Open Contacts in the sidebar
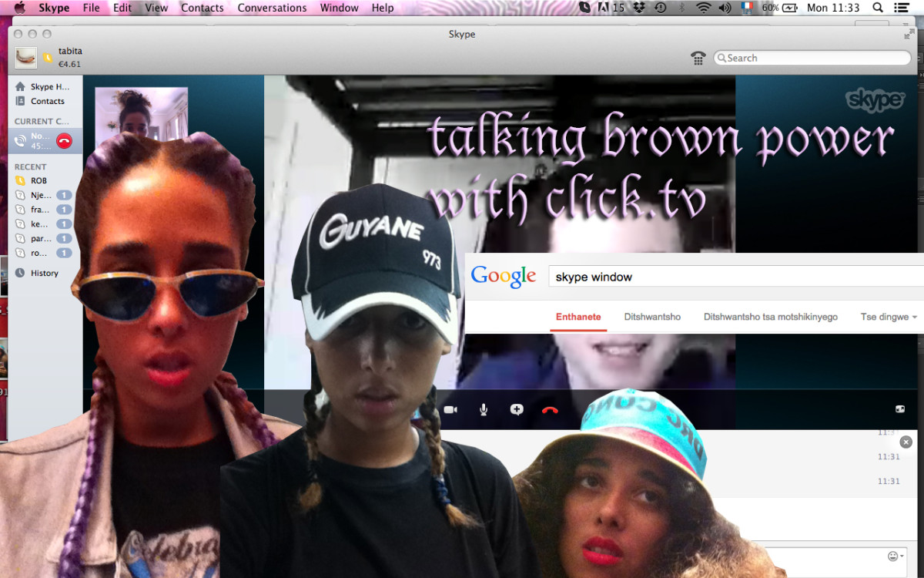Screen dimensions: 924x578 47,101
